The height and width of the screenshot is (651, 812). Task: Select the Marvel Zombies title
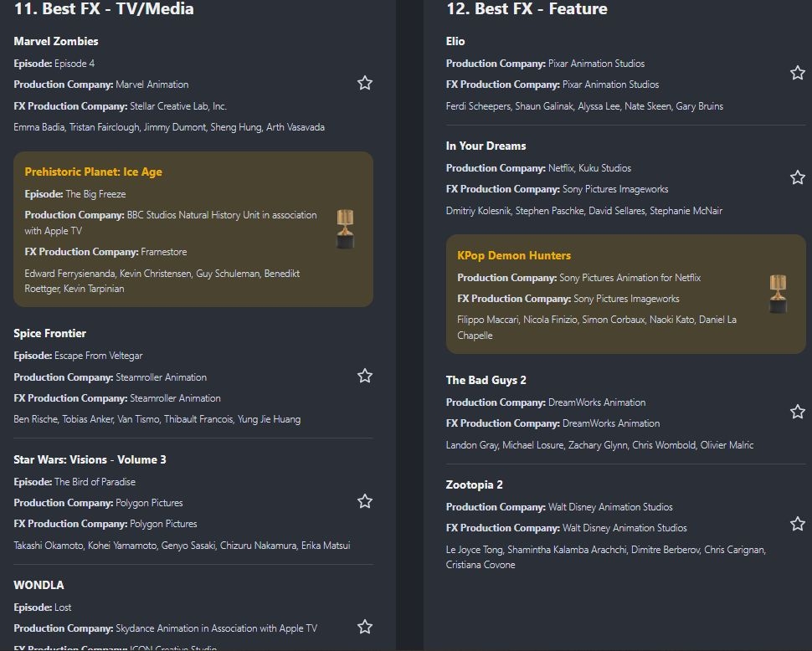56,41
